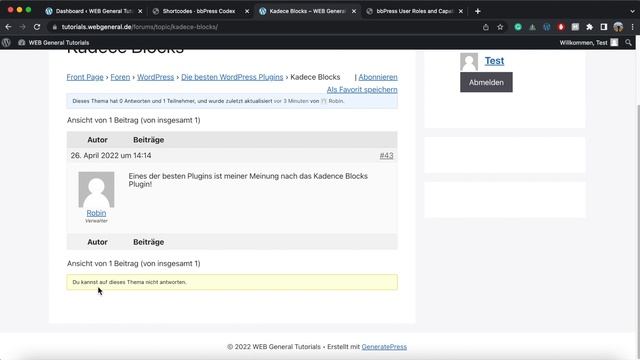Screen dimensions: 640x360
Task: Click Test user avatar in sidebar
Action: pos(469,62)
